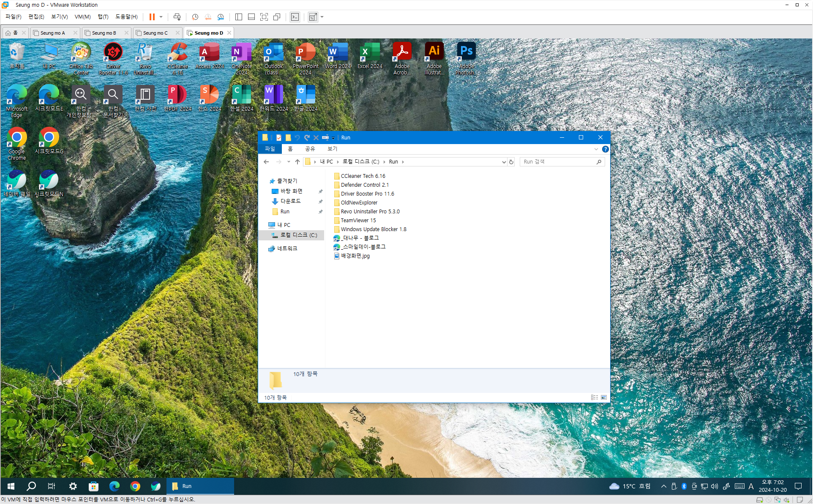Viewport: 813px width, 504px height.
Task: Open the 보기 ribbon tab in Explorer
Action: pyautogui.click(x=332, y=149)
